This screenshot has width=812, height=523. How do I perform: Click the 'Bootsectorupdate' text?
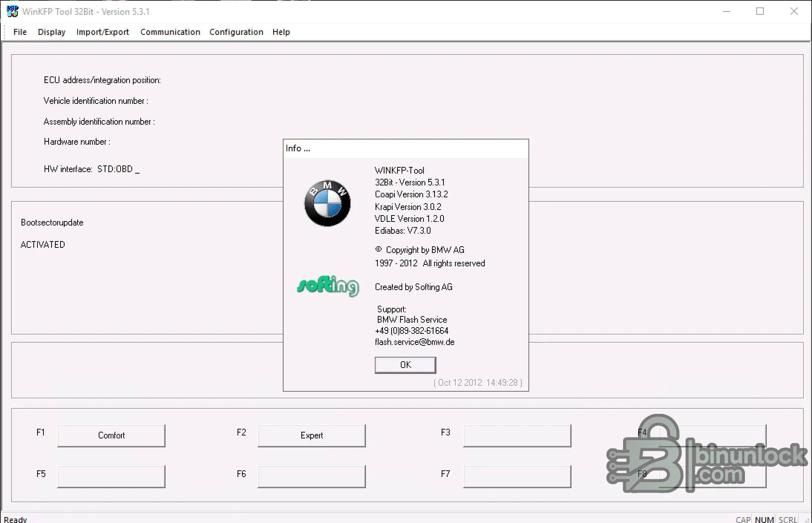(52, 223)
